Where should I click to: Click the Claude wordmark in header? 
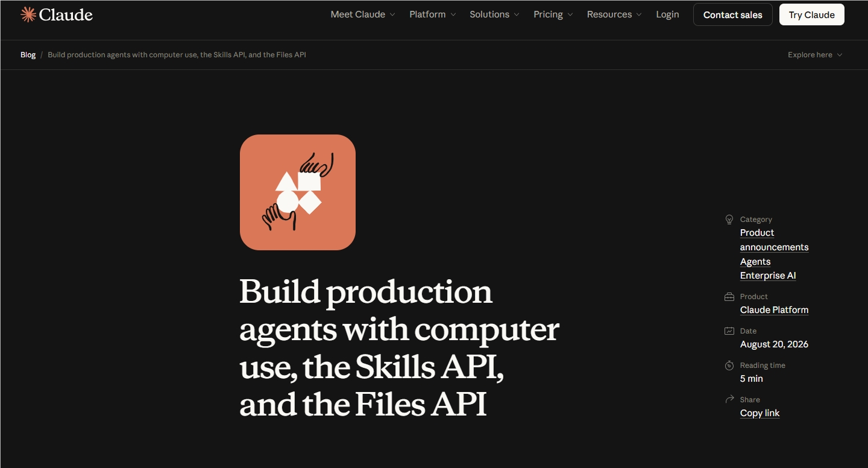coord(66,14)
